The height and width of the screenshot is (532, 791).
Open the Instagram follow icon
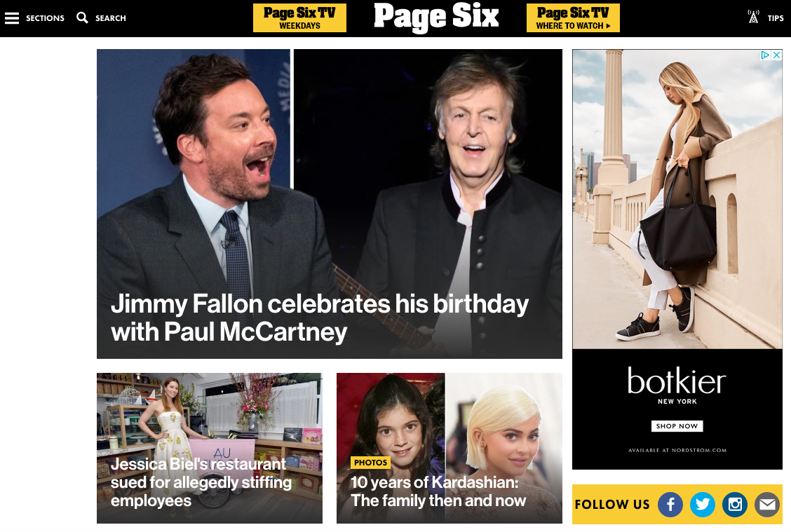coord(735,504)
